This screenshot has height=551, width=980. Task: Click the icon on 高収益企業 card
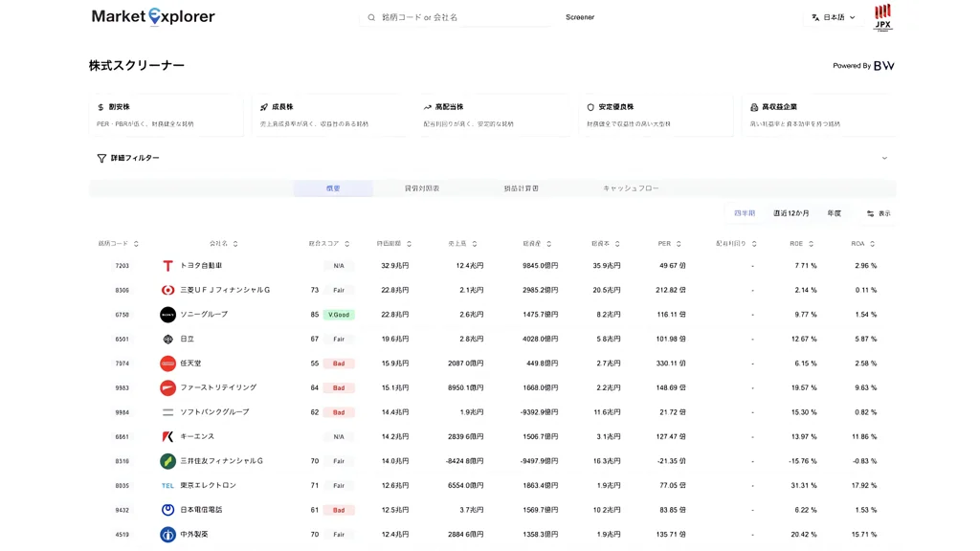tap(754, 107)
